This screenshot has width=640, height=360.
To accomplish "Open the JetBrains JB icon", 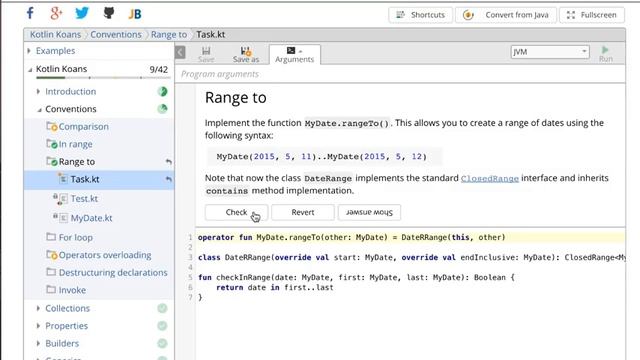I will (x=135, y=14).
